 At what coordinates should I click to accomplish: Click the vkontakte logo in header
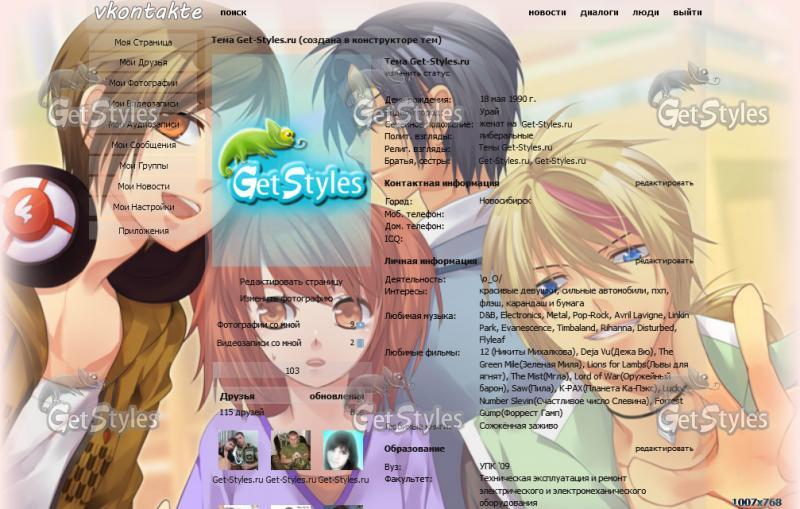pyautogui.click(x=147, y=12)
